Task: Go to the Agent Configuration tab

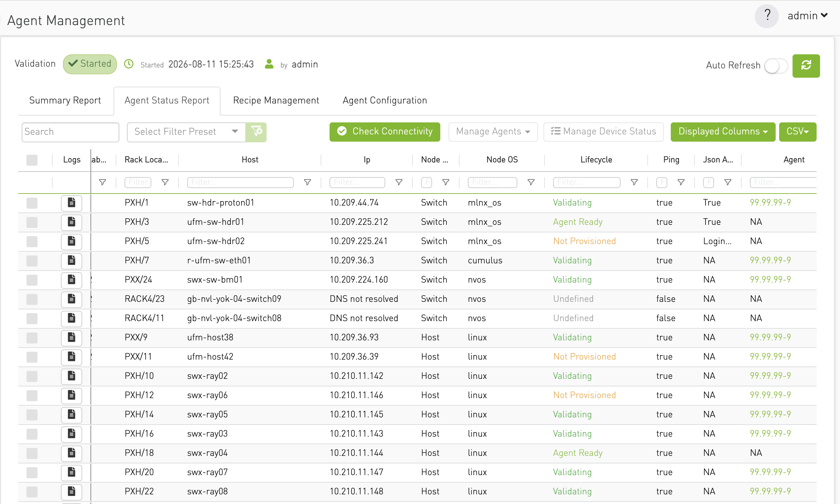Action: [385, 100]
